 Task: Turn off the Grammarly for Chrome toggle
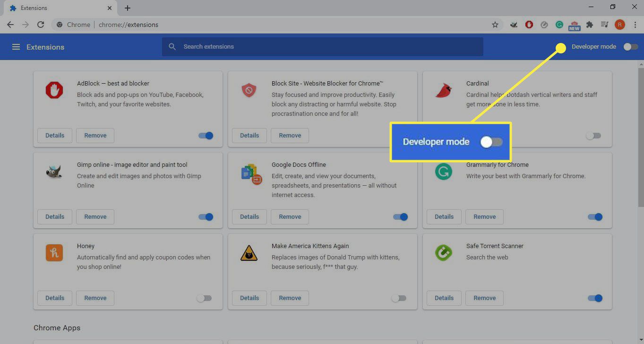coord(595,217)
